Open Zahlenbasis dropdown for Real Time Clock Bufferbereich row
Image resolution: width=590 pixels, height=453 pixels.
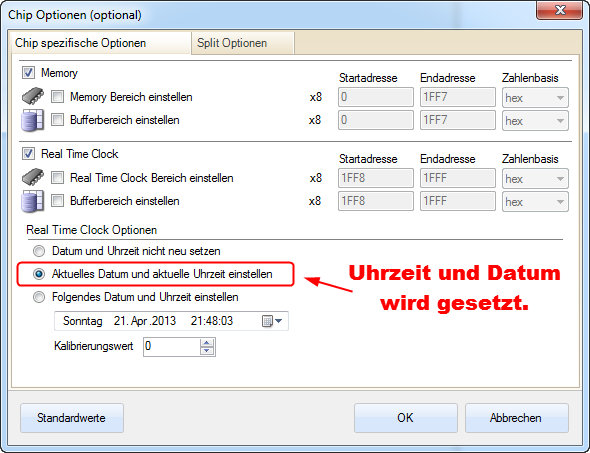point(535,202)
